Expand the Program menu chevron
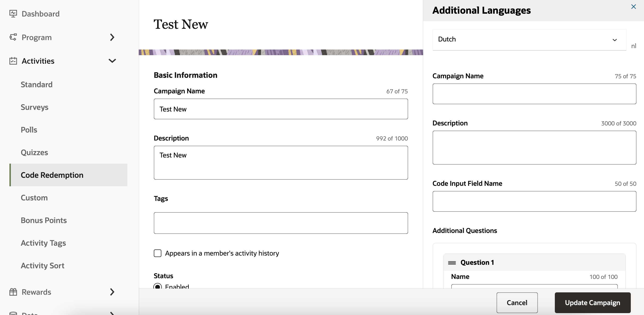644x315 pixels. [x=112, y=37]
